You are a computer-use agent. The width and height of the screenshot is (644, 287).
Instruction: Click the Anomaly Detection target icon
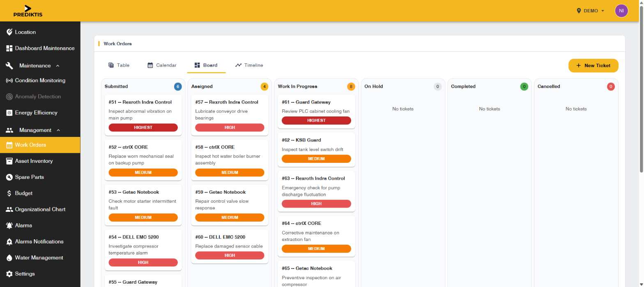[x=9, y=97]
